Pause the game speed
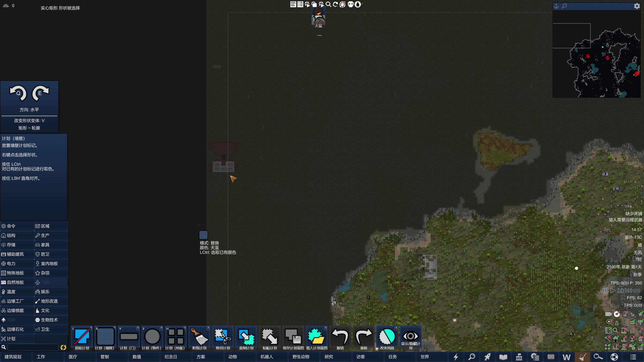Screen dimensions: 644x362 pyautogui.click(x=605, y=291)
